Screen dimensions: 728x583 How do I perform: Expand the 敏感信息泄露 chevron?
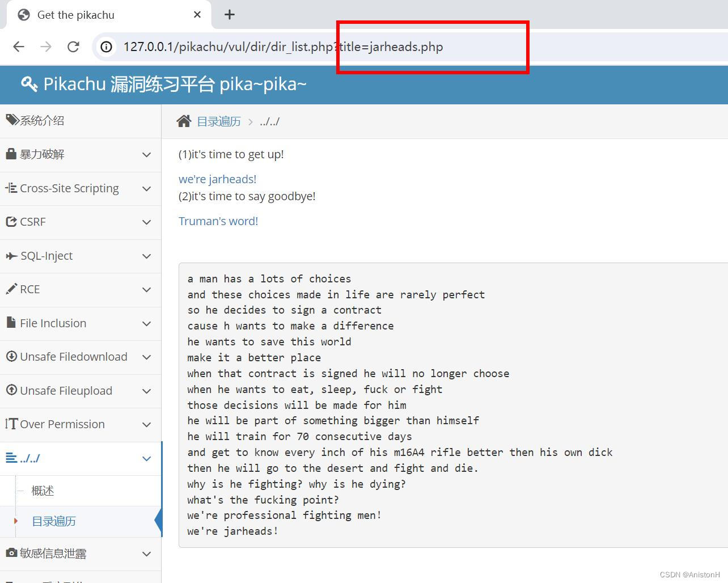pos(146,554)
